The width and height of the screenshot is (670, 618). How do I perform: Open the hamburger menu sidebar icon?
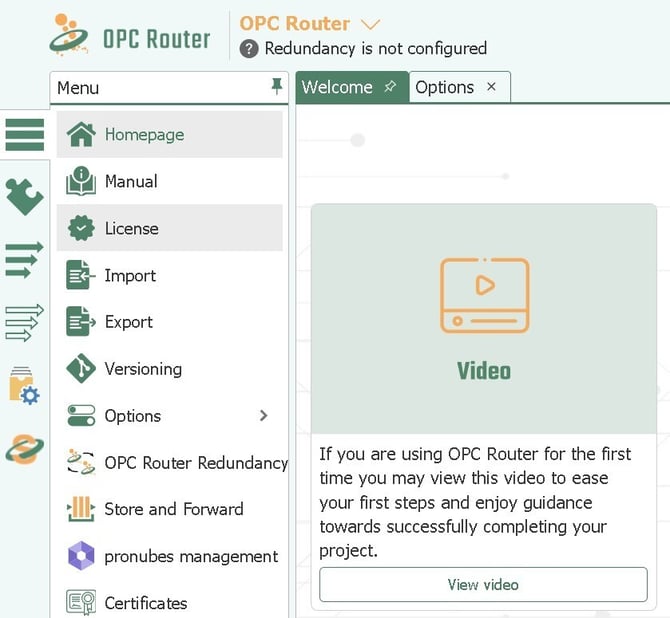[x=25, y=135]
